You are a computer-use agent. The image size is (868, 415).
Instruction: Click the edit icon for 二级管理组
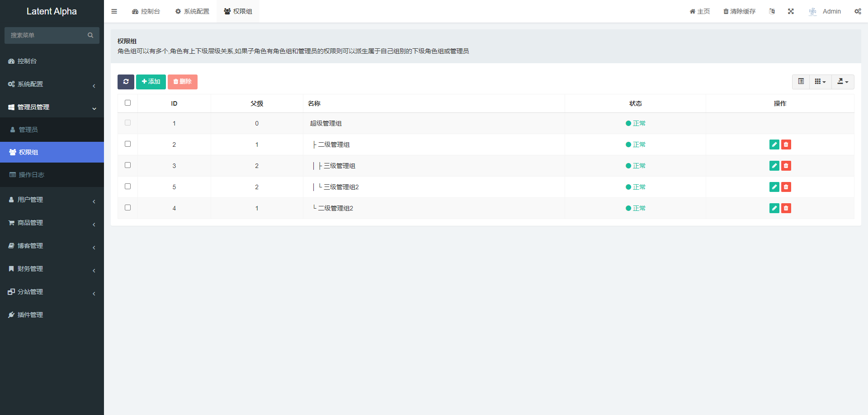point(774,145)
